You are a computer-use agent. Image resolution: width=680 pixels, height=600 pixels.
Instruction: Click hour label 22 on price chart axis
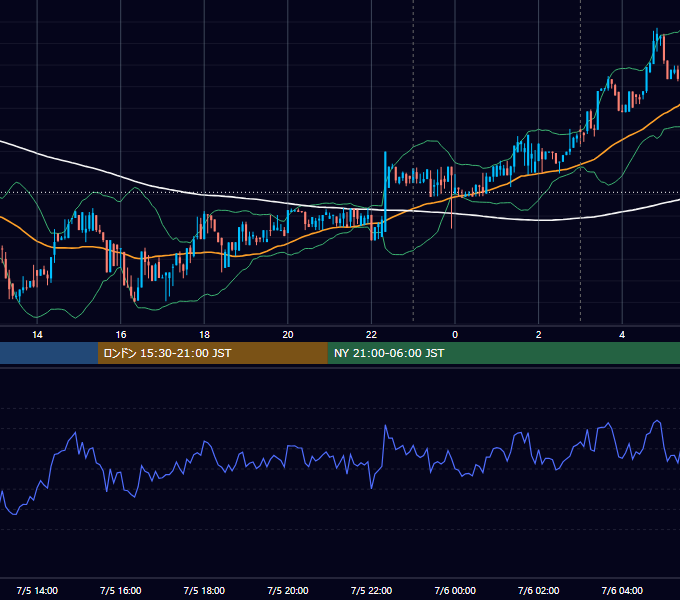click(371, 334)
